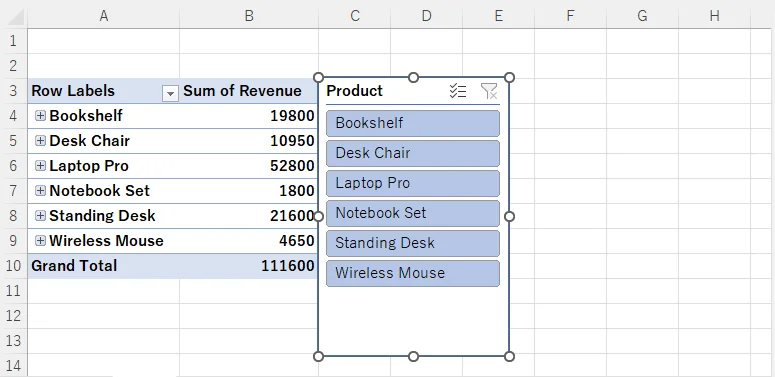Select the cell showing 52800

coord(249,166)
